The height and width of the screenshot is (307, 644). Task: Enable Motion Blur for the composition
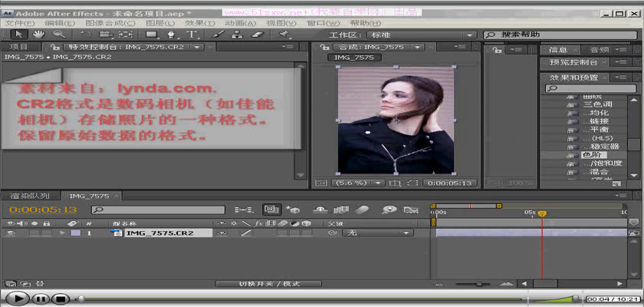point(362,210)
